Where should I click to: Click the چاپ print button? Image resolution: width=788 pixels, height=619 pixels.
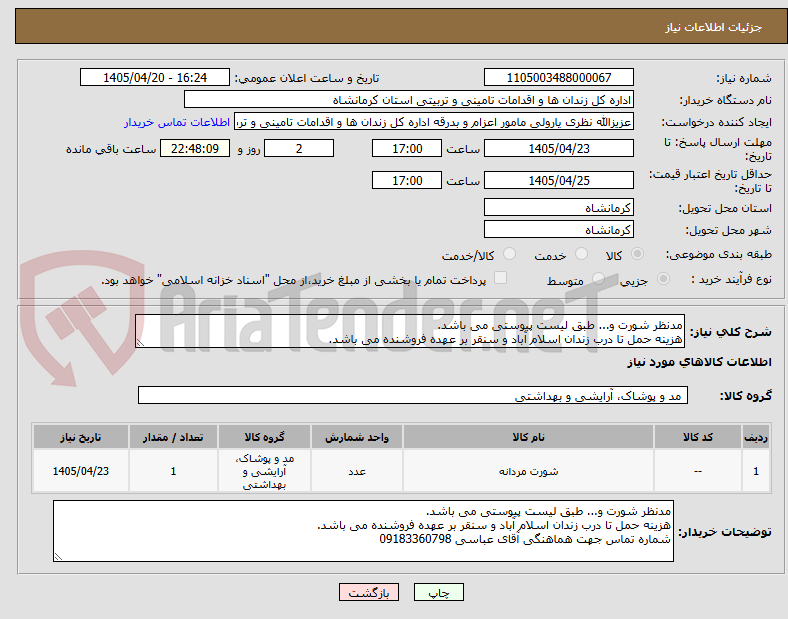click(438, 592)
